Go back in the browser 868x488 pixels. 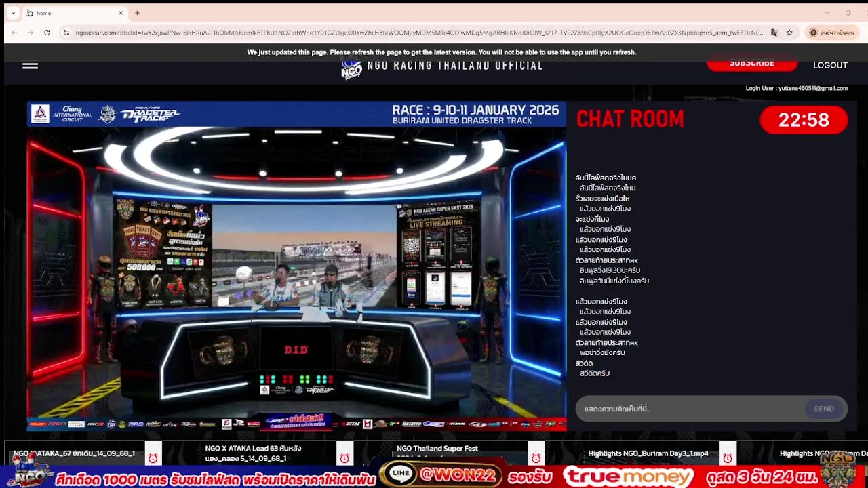pyautogui.click(x=14, y=32)
